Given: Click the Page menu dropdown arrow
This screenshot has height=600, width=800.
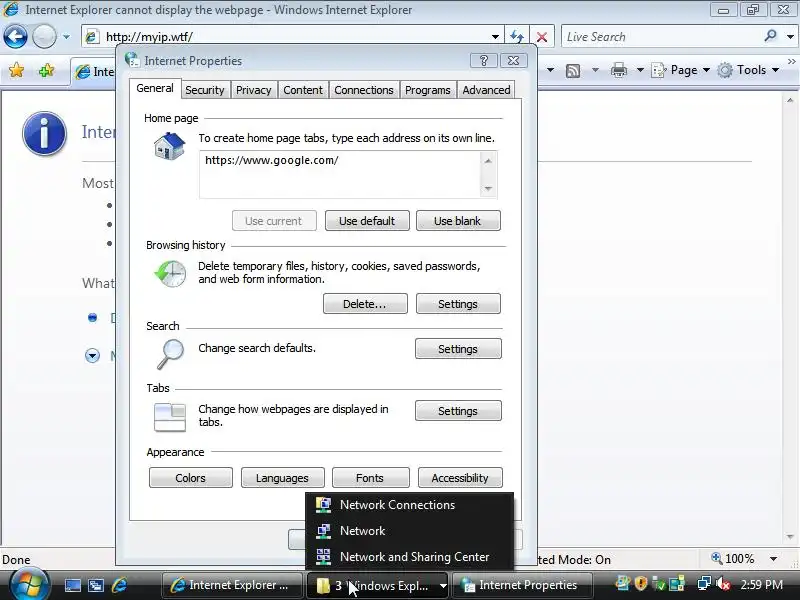Looking at the screenshot, I should pyautogui.click(x=706, y=70).
